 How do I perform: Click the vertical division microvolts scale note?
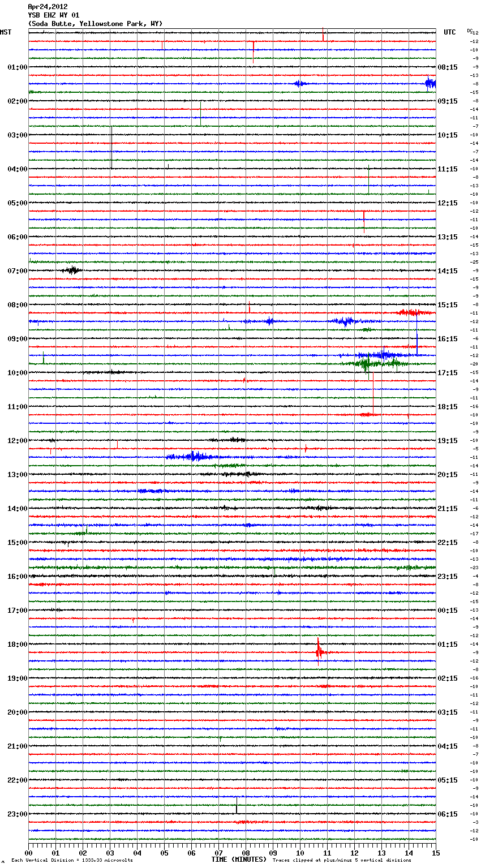(x=72, y=860)
